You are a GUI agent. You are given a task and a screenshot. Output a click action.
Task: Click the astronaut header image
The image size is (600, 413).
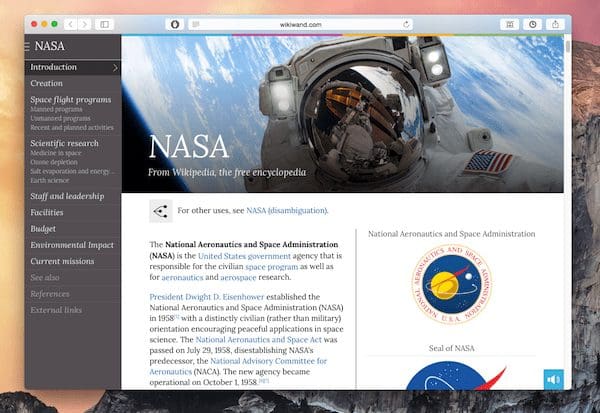342,114
